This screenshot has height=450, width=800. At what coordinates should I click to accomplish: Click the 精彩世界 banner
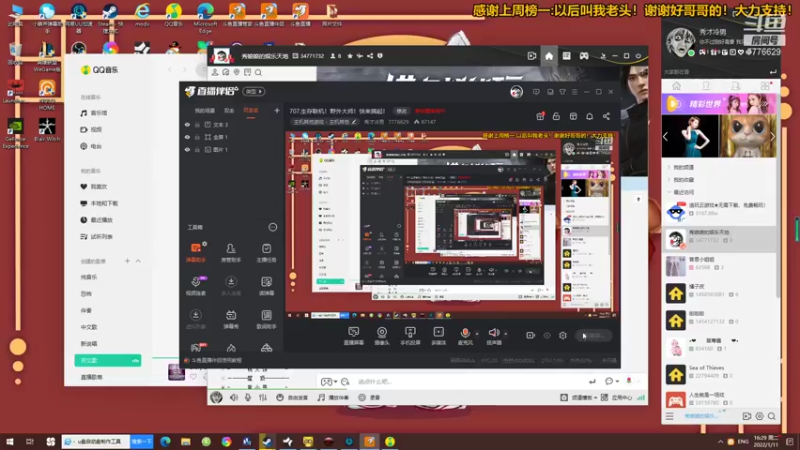pyautogui.click(x=719, y=104)
